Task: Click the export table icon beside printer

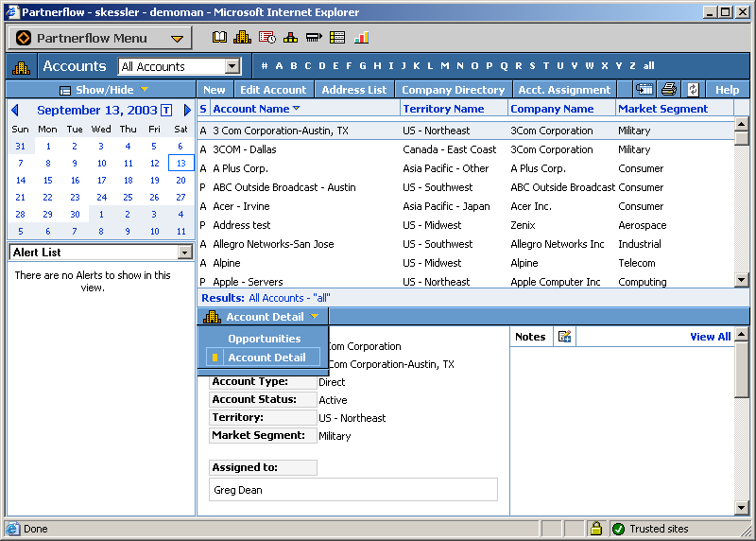Action: 644,89
